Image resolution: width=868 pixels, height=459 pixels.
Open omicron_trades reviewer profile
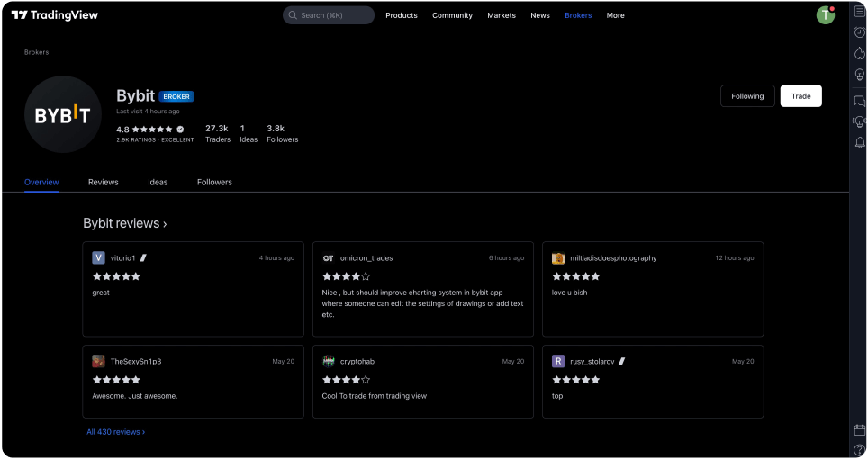[366, 258]
